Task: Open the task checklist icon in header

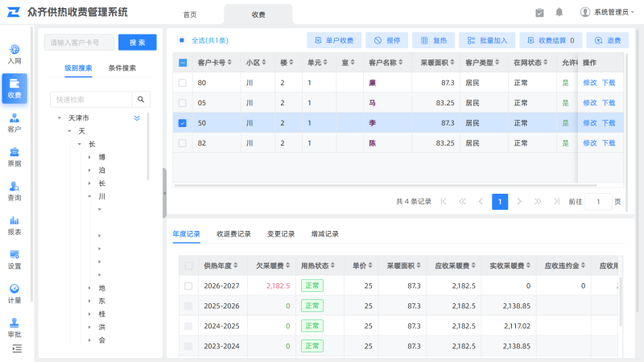Action: (x=539, y=13)
